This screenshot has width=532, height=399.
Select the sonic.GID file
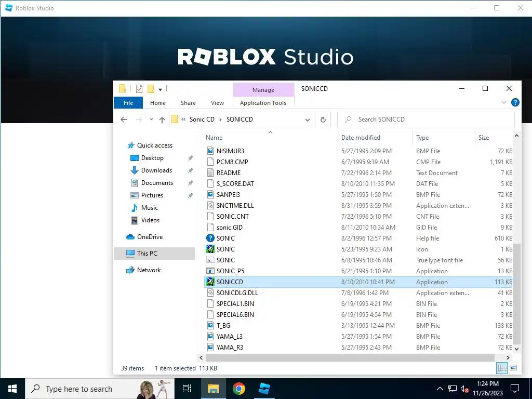pos(229,228)
